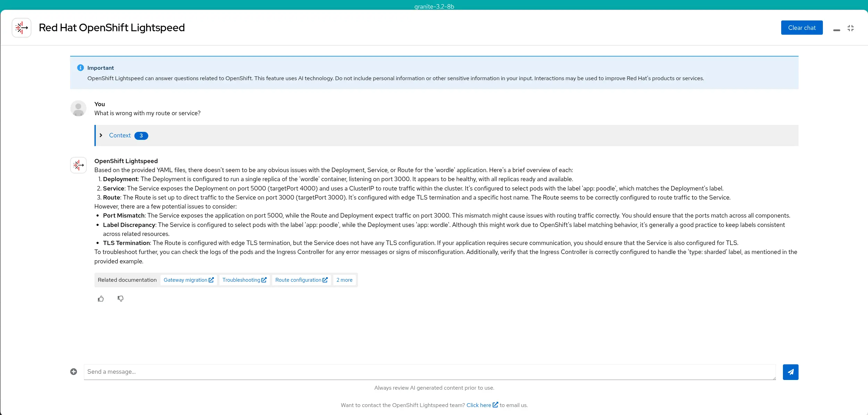Click the 'Important' alert heading
Screen dimensions: 868x415
[x=101, y=68]
